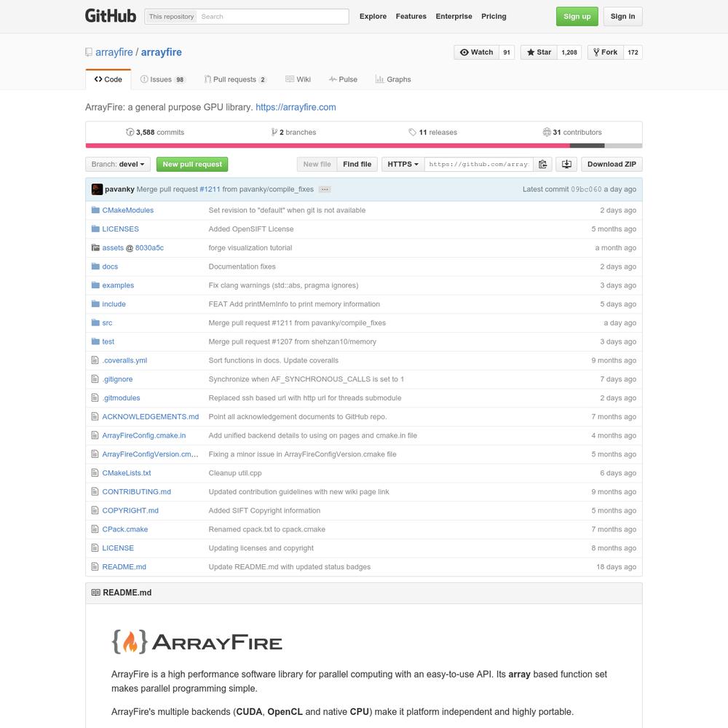Star the arrayfire repository
This screenshot has height=728, width=728.
pyautogui.click(x=539, y=52)
